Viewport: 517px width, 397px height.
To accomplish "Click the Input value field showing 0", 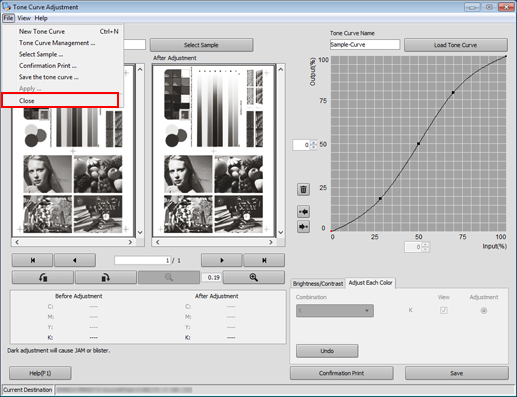I will (413, 247).
